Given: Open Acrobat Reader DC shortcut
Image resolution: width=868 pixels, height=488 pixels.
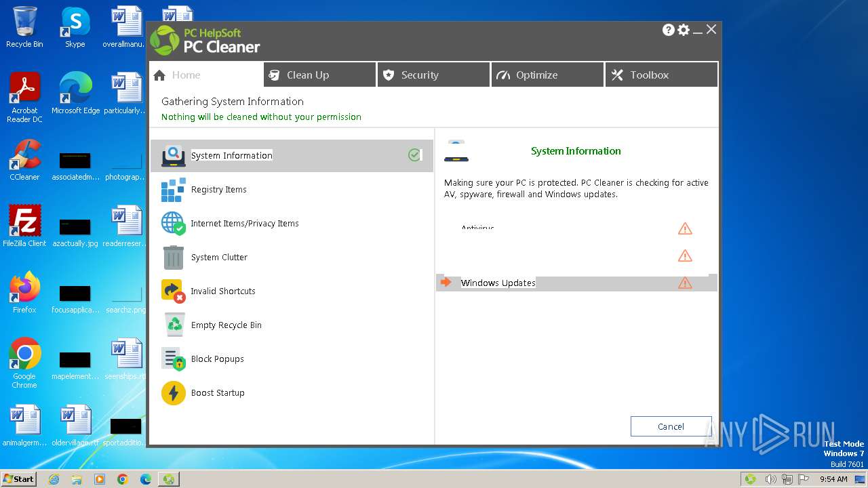Looking at the screenshot, I should tap(24, 98).
